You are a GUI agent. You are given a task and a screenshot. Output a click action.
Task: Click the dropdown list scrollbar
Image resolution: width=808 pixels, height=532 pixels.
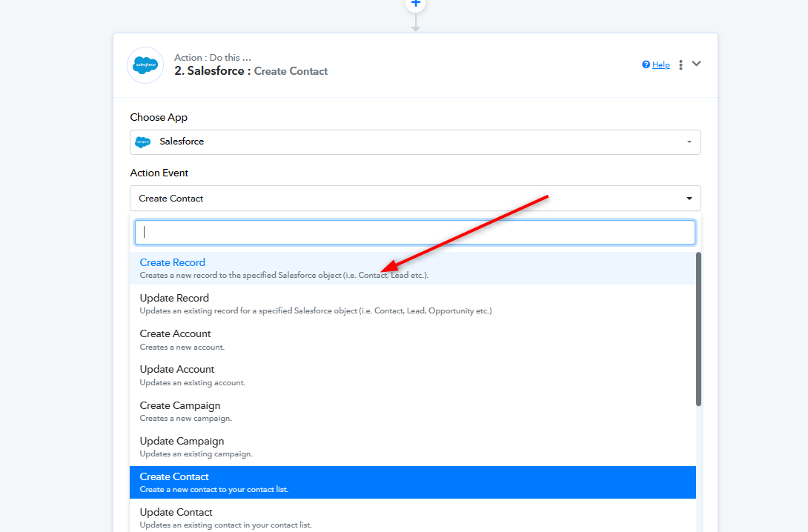699,329
